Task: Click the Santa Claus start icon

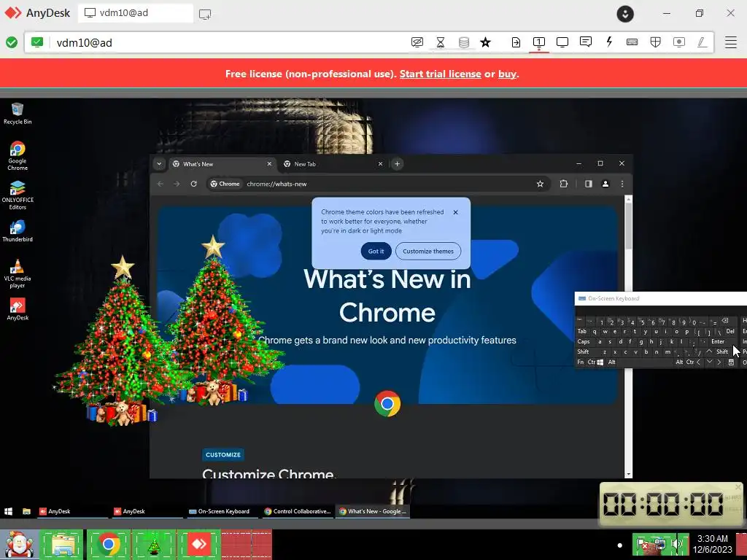Action: 18,544
